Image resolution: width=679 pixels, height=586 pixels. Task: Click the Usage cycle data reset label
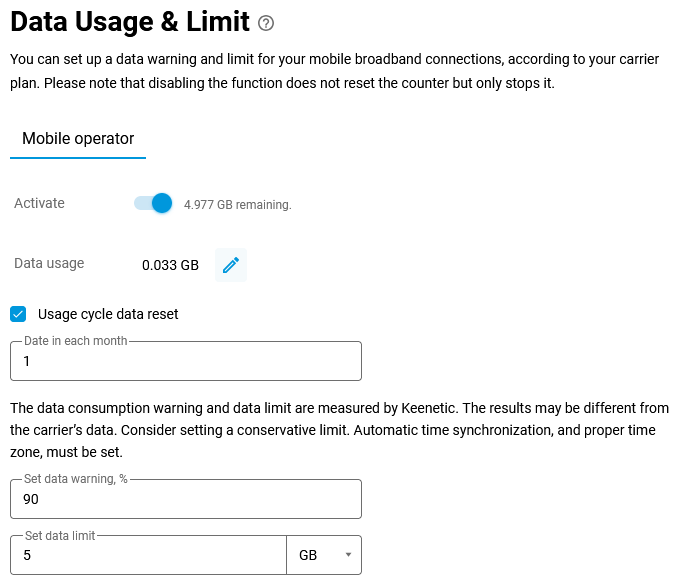(108, 314)
